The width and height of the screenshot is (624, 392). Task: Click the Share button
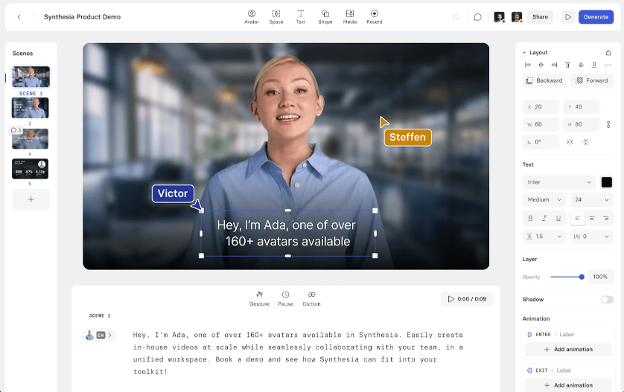[540, 17]
